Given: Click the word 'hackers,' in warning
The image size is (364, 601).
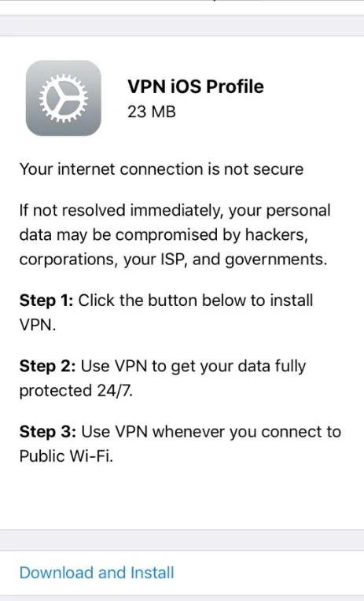Looking at the screenshot, I should coord(276,235).
